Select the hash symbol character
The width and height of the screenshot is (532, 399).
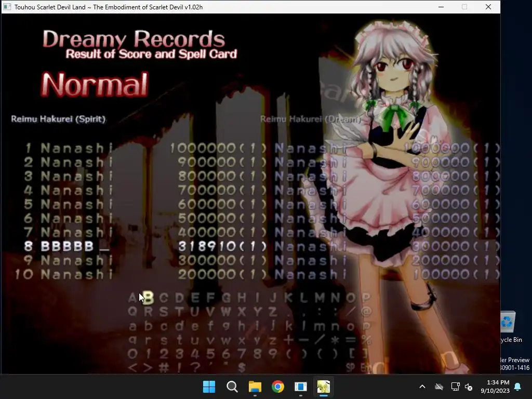point(164,367)
